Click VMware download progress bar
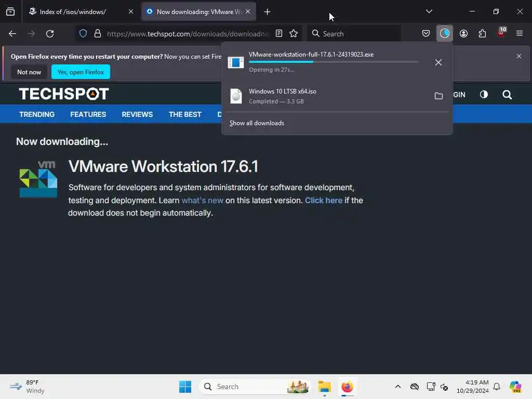Viewport: 532px width, 399px height. (334, 62)
